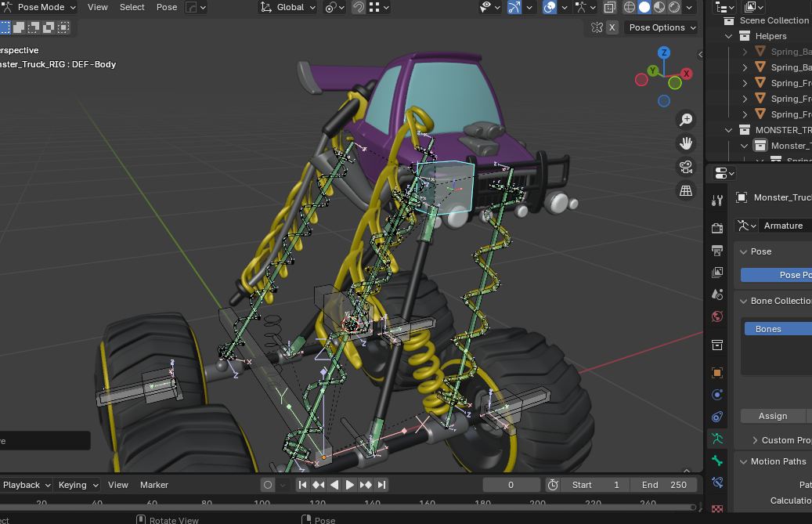Click the End frame field

coord(663,485)
